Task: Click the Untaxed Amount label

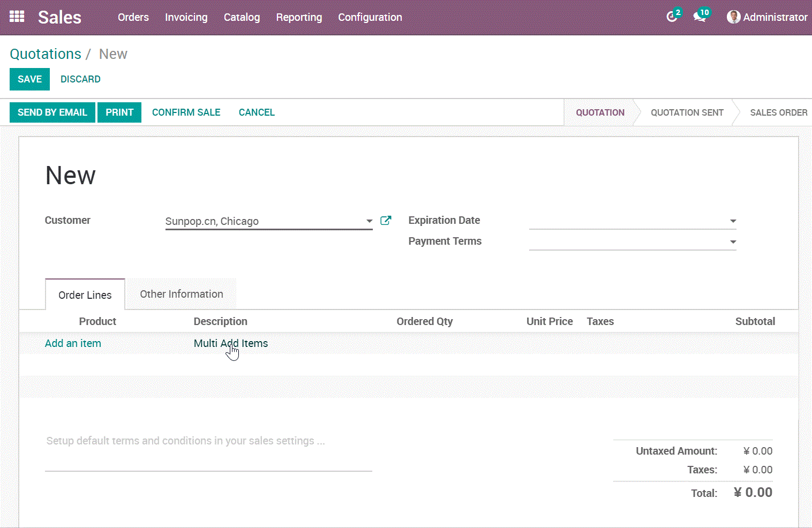Action: tap(676, 451)
